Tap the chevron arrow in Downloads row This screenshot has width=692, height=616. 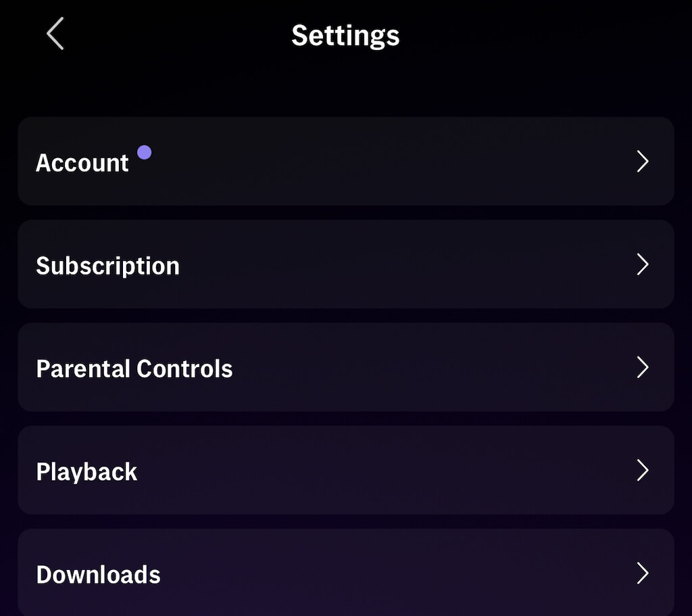point(642,573)
